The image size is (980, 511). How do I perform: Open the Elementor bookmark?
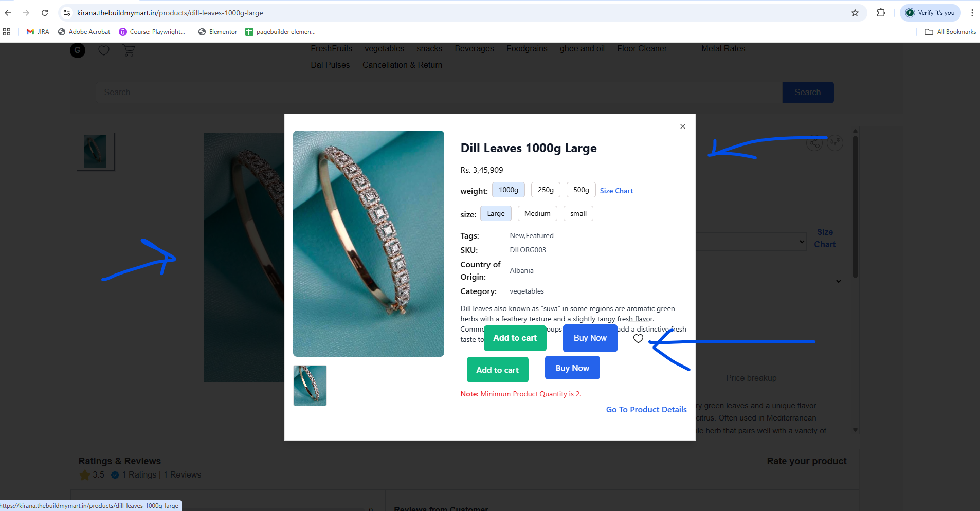[x=218, y=32]
